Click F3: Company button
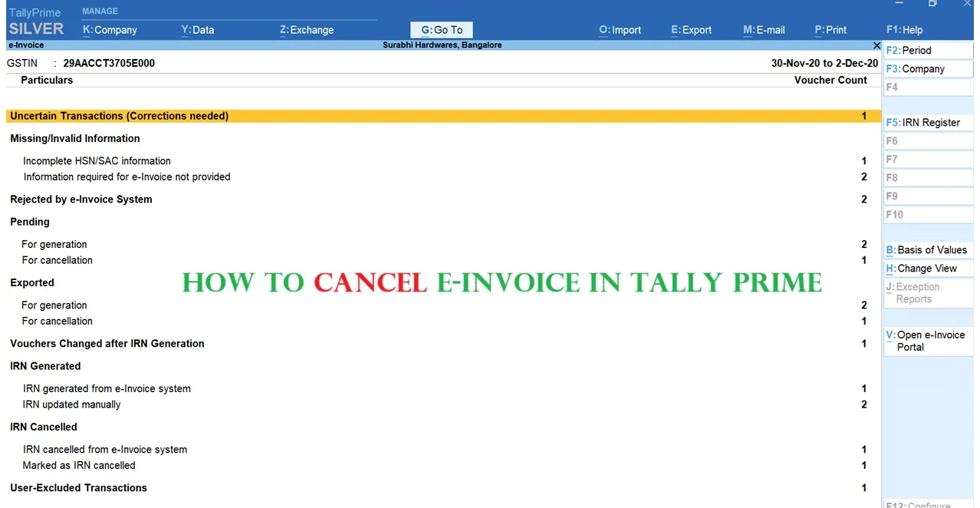The height and width of the screenshot is (508, 980). [x=928, y=69]
